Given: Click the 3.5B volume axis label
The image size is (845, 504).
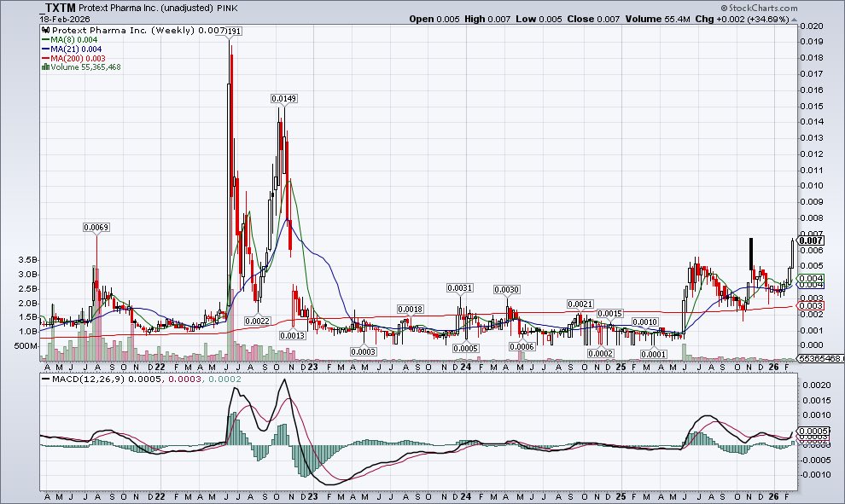Looking at the screenshot, I should point(28,259).
